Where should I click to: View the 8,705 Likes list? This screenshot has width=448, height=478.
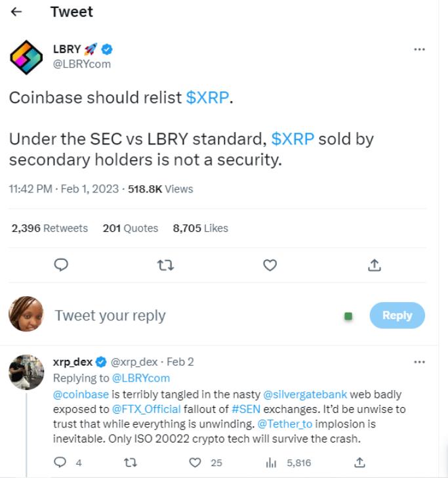201,228
